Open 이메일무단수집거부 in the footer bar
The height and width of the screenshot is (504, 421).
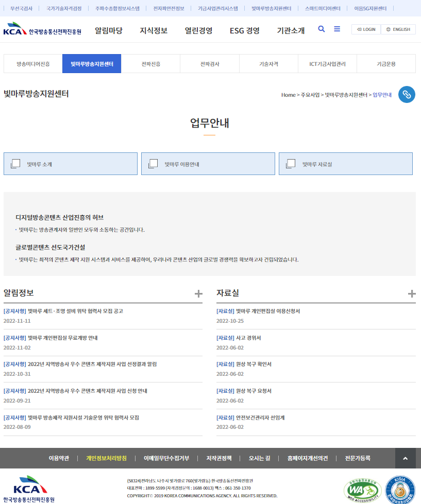pos(166,458)
